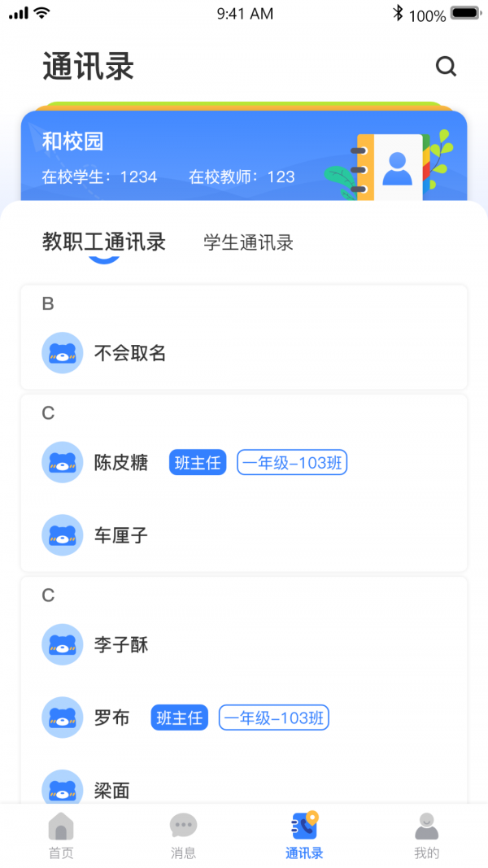Open 罗布's 班主任 label

[179, 718]
